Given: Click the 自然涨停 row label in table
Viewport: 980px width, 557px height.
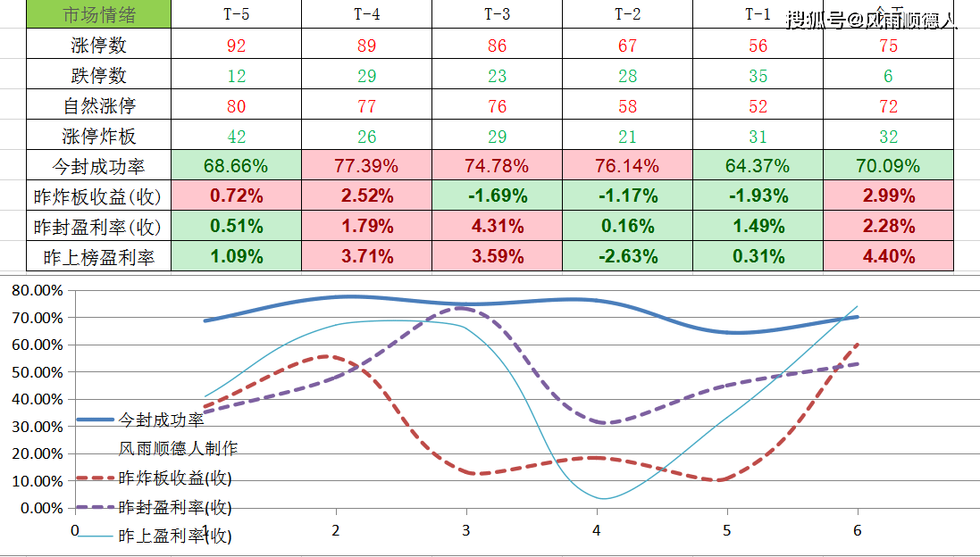Looking at the screenshot, I should 99,106.
